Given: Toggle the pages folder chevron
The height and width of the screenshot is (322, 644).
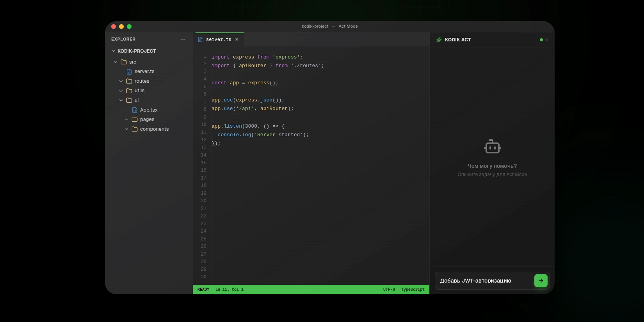Looking at the screenshot, I should click(x=126, y=119).
